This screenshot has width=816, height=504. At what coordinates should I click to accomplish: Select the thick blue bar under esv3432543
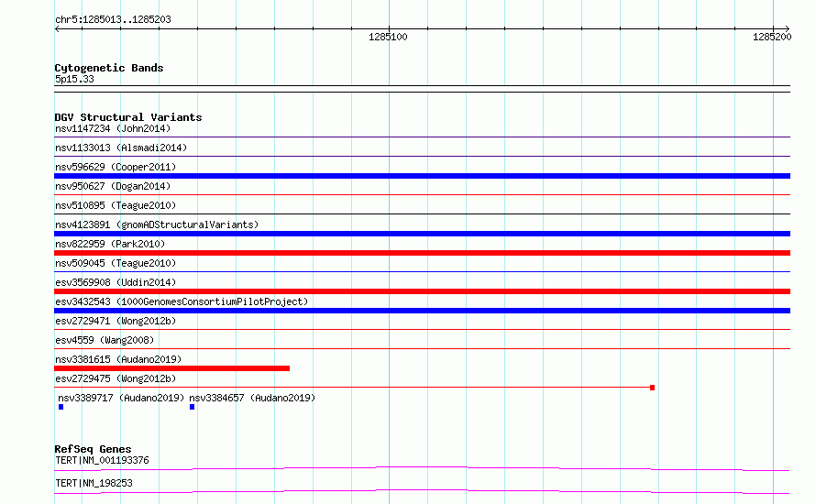(x=422, y=311)
